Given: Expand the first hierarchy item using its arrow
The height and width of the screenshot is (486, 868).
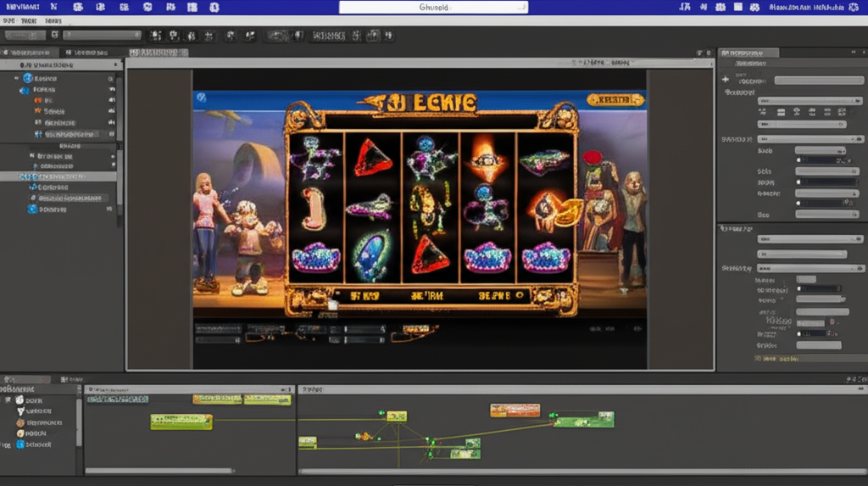Looking at the screenshot, I should pos(17,78).
